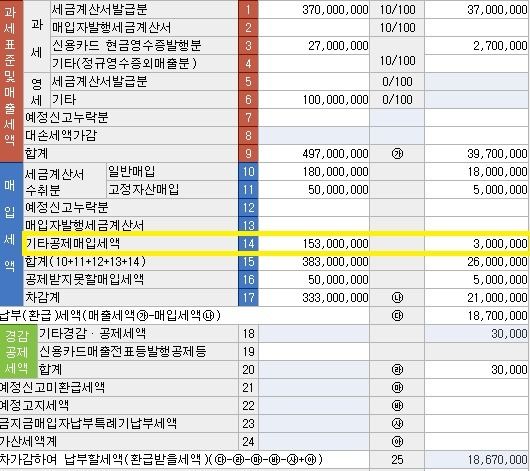The image size is (530, 471).
Task: Select the 2,700,000 tax cell
Action: point(477,45)
